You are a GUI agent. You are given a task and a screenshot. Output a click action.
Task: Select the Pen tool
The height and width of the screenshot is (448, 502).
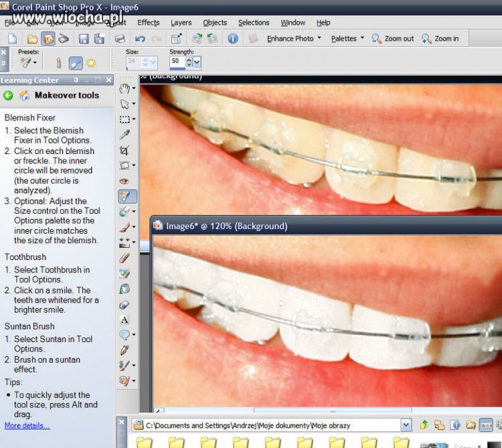click(x=124, y=350)
